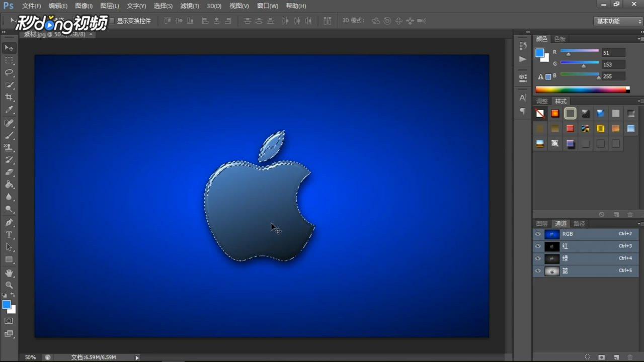
Task: Change screen mode at toolbox bottom
Action: pyautogui.click(x=9, y=334)
